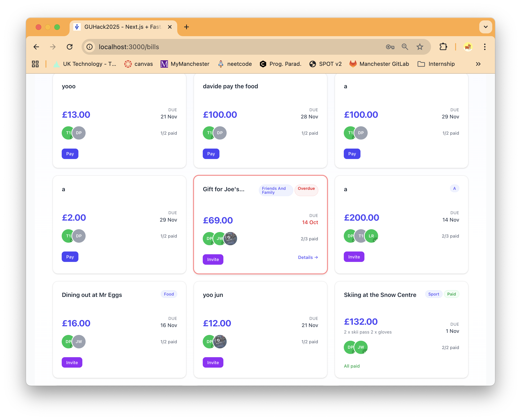The height and width of the screenshot is (420, 521).
Task: Open the apps grid icon in bookmarks bar
Action: click(x=35, y=64)
